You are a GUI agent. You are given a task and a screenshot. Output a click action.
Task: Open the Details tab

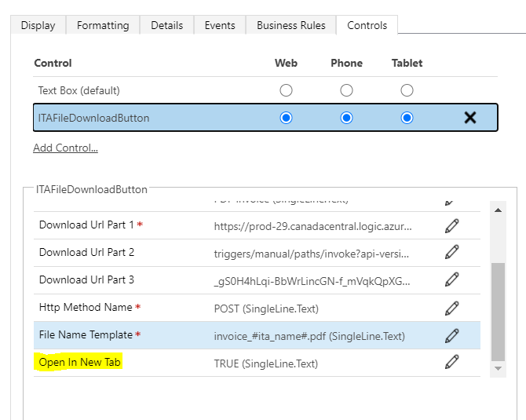tap(166, 25)
